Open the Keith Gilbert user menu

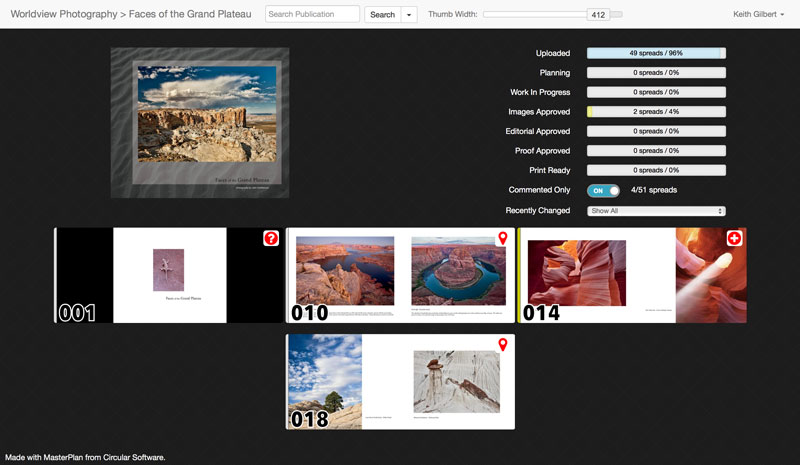tap(759, 15)
